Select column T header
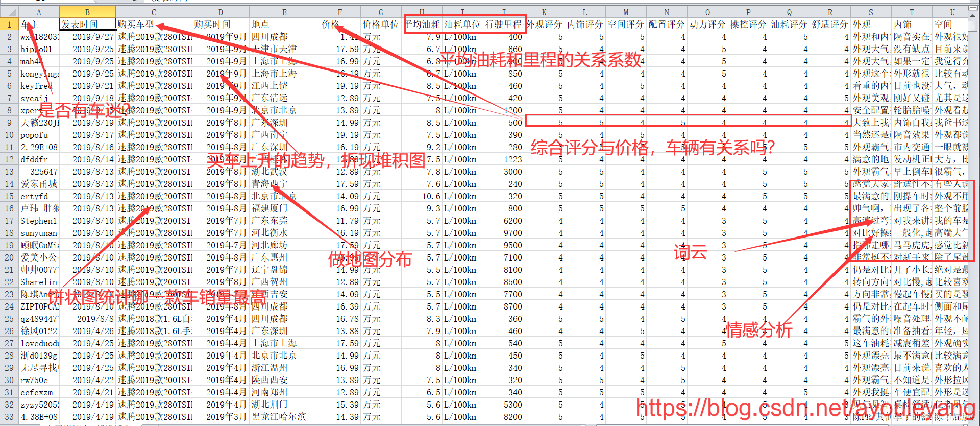This screenshot has width=980, height=426. [912, 12]
